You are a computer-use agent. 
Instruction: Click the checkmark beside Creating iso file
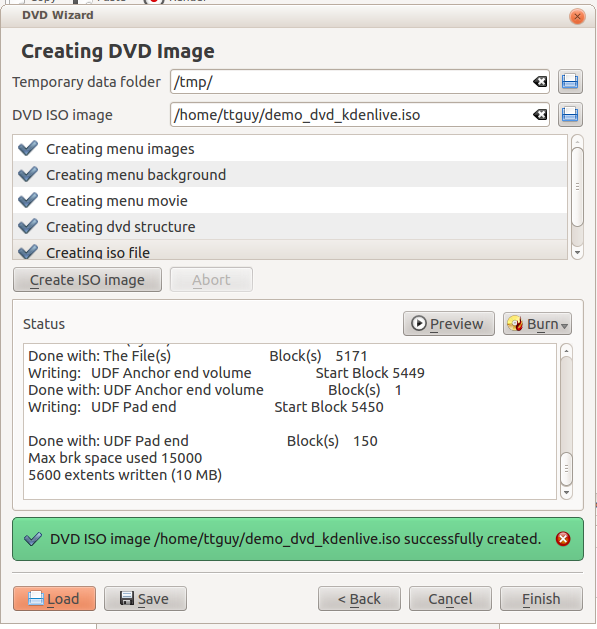point(28,252)
